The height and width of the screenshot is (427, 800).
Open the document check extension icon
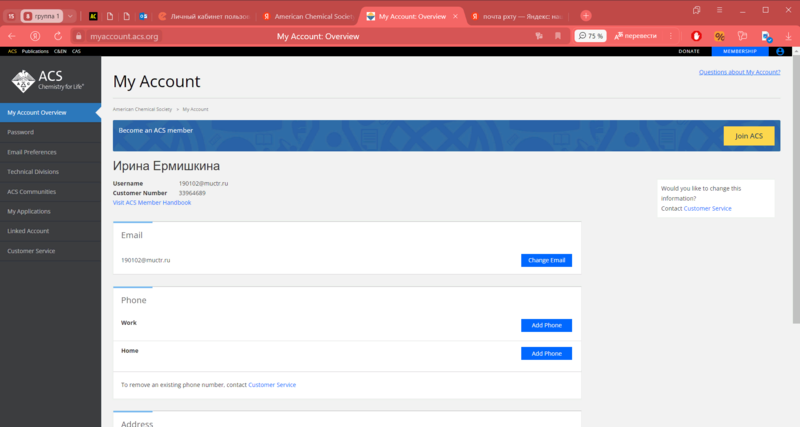766,36
